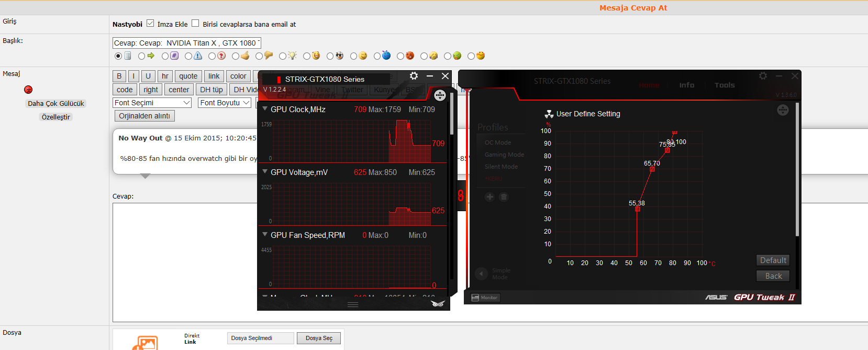Select the warning triangle radio button

click(189, 56)
